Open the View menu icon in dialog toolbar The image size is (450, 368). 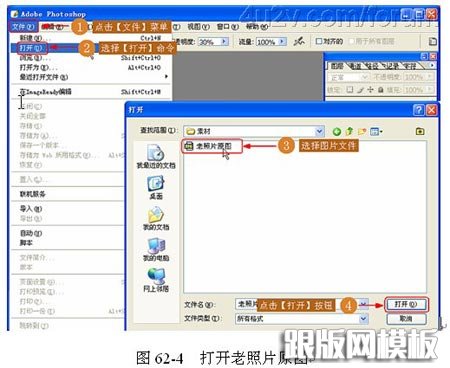(376, 131)
